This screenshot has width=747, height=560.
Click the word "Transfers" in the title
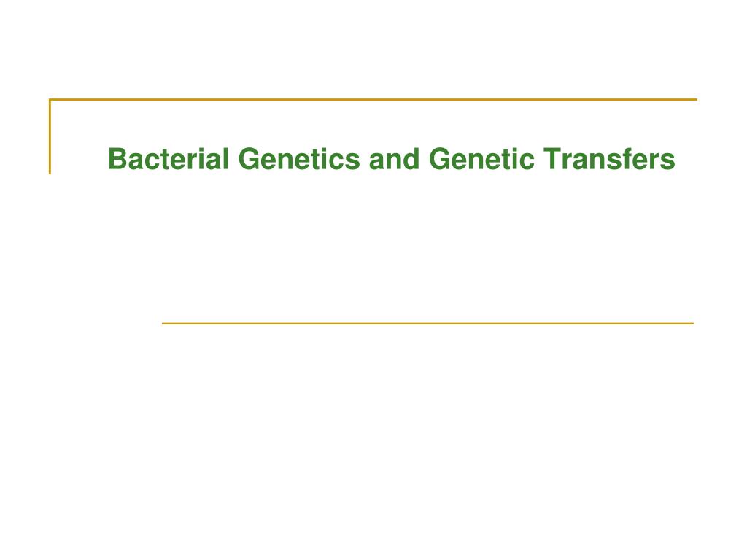coord(609,158)
